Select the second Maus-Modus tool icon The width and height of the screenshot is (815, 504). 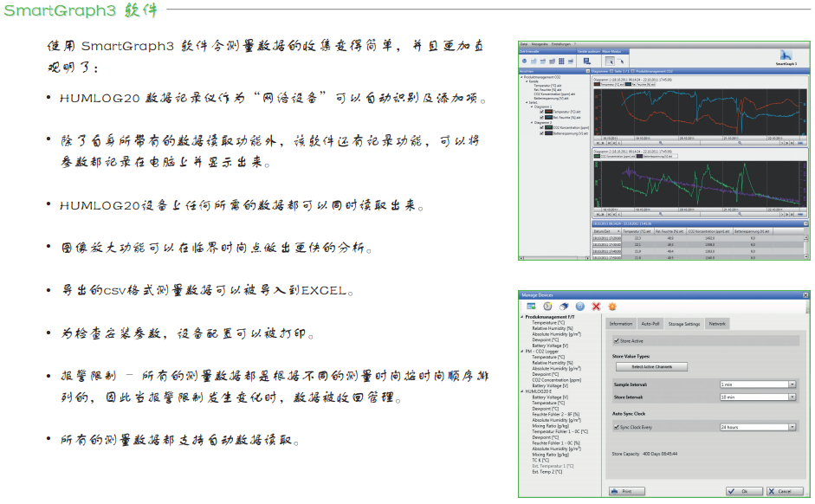click(620, 61)
